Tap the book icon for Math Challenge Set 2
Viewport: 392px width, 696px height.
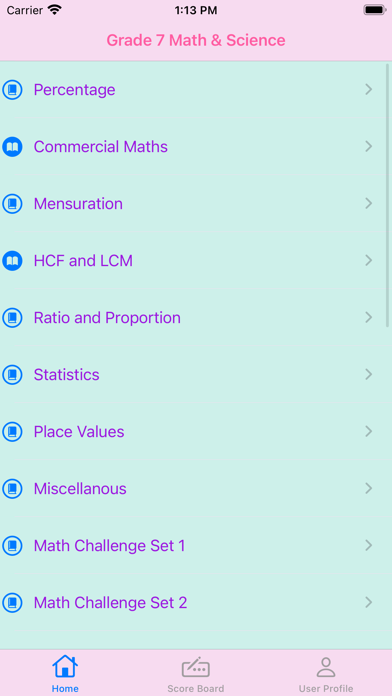pos(12,603)
